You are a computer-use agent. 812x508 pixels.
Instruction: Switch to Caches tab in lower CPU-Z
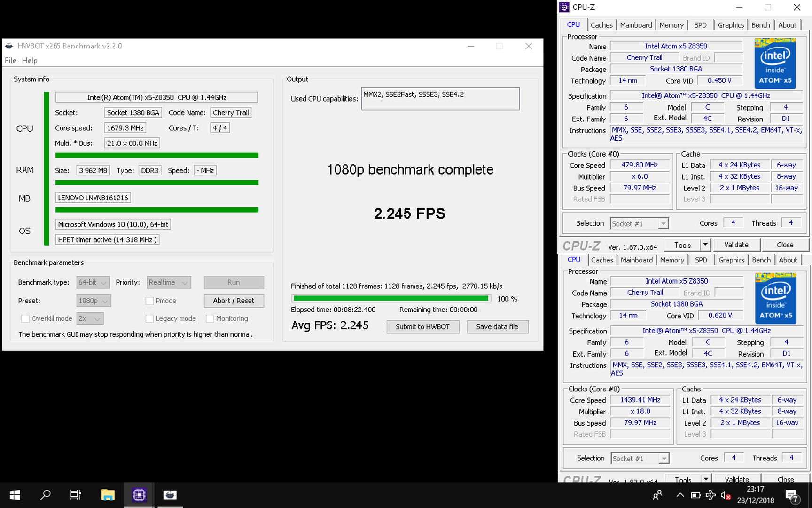pyautogui.click(x=602, y=260)
